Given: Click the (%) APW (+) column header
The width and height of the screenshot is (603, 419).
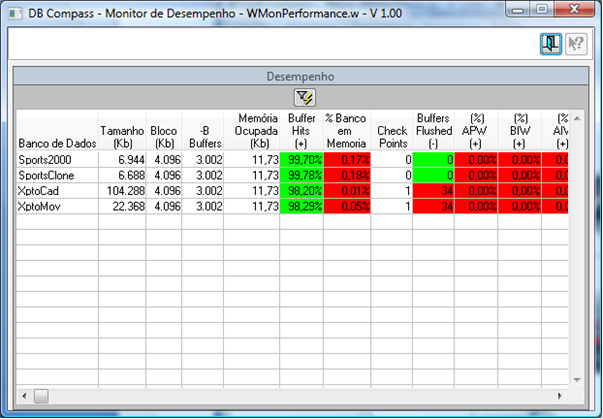Looking at the screenshot, I should pos(476,131).
